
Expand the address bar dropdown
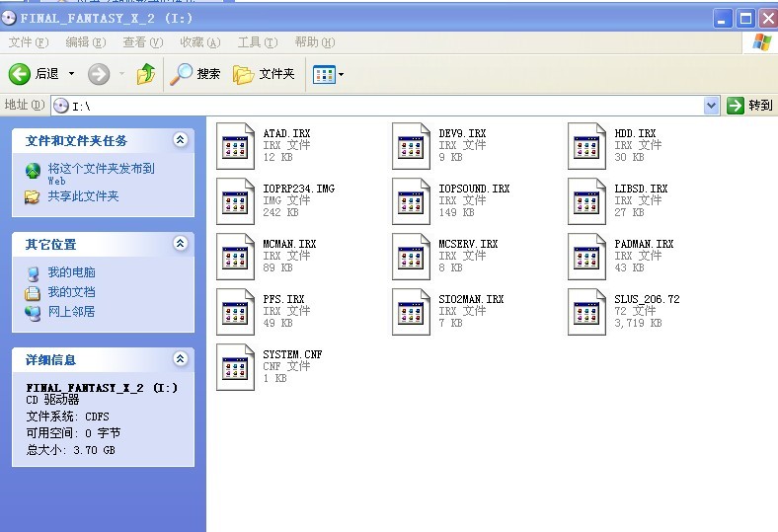(x=712, y=105)
